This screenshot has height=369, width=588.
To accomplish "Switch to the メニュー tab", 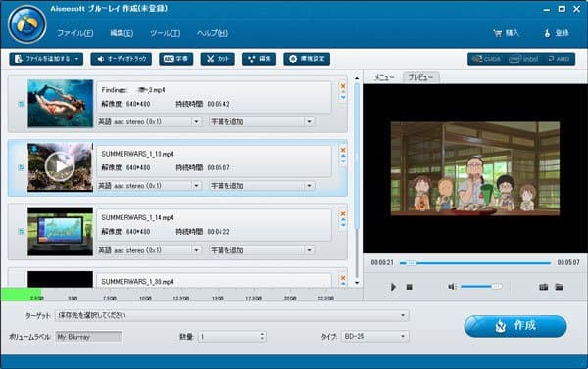I will click(384, 77).
